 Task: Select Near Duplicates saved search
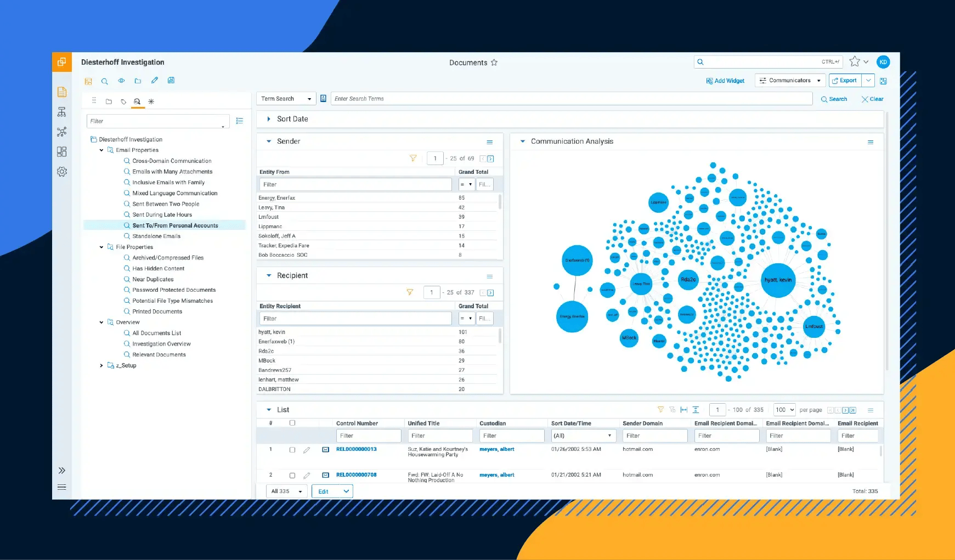pos(152,279)
